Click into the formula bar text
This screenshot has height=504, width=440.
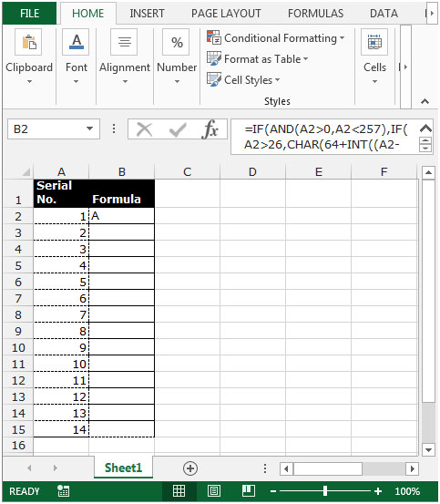pos(324,137)
